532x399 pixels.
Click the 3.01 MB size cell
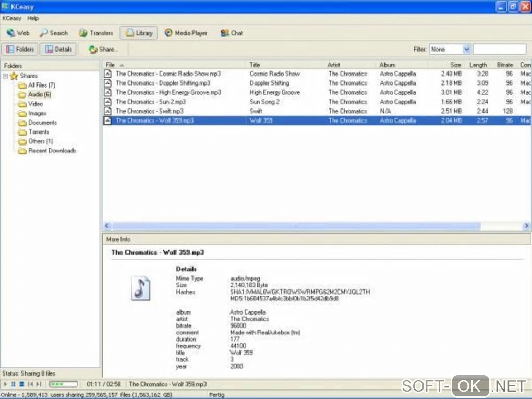pyautogui.click(x=451, y=92)
